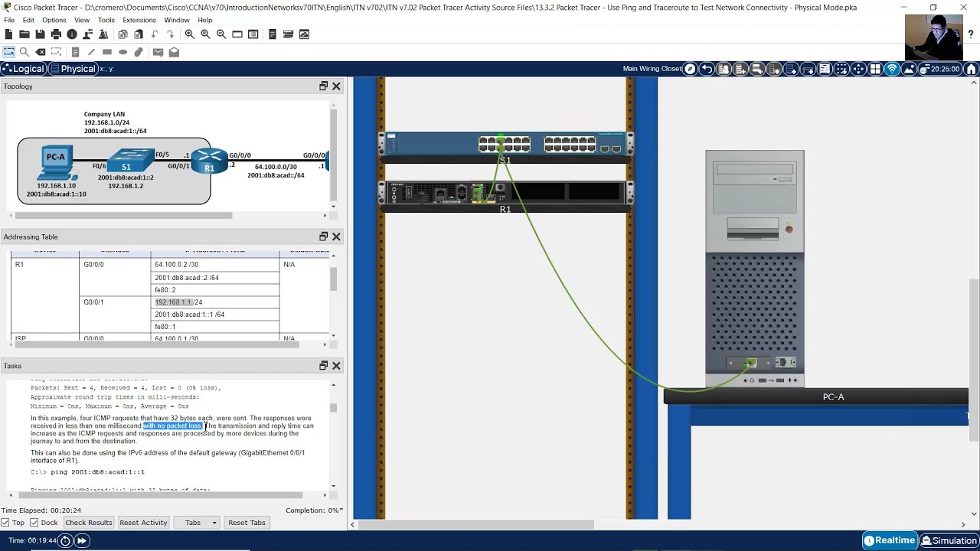This screenshot has width=980, height=551.
Task: Open the File menu
Action: (9, 20)
